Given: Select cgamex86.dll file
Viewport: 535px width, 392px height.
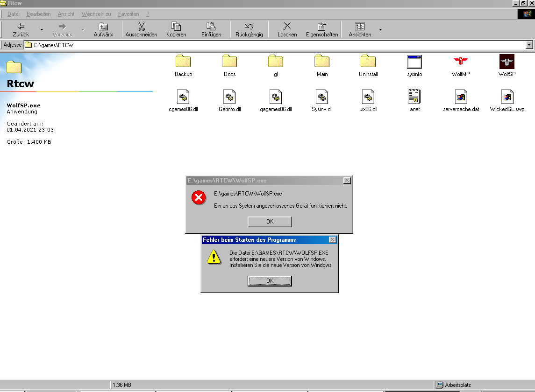Looking at the screenshot, I should tap(183, 101).
